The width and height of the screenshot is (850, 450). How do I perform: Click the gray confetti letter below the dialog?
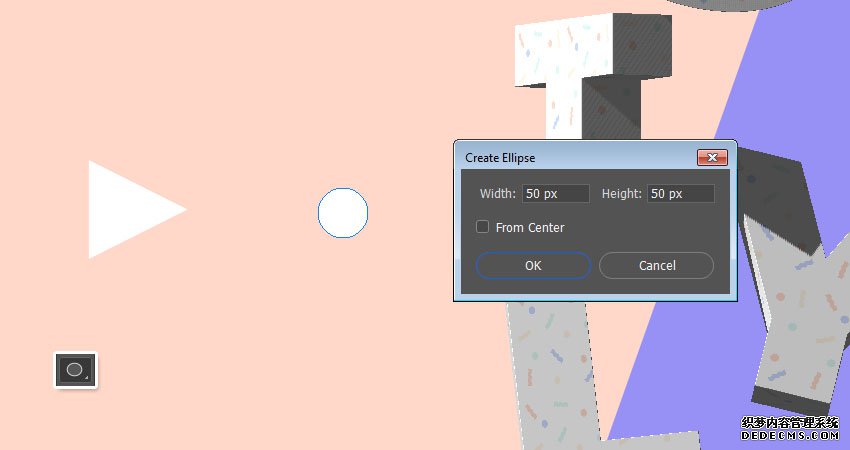[x=553, y=374]
